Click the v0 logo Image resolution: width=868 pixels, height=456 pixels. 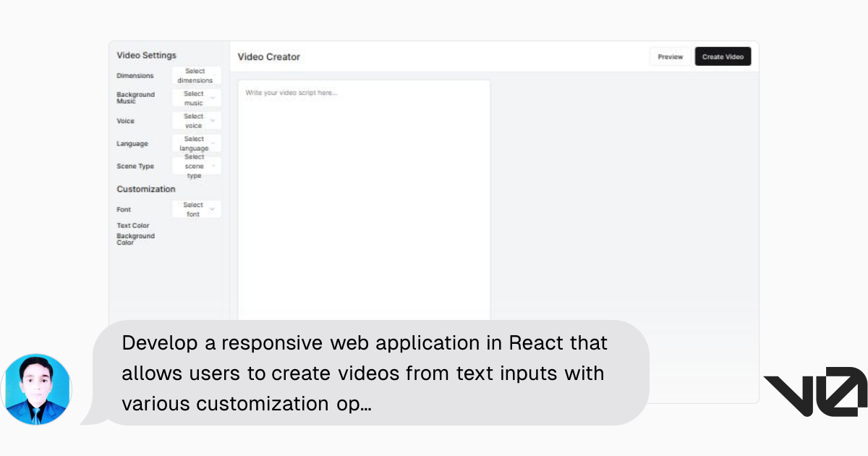click(x=815, y=392)
